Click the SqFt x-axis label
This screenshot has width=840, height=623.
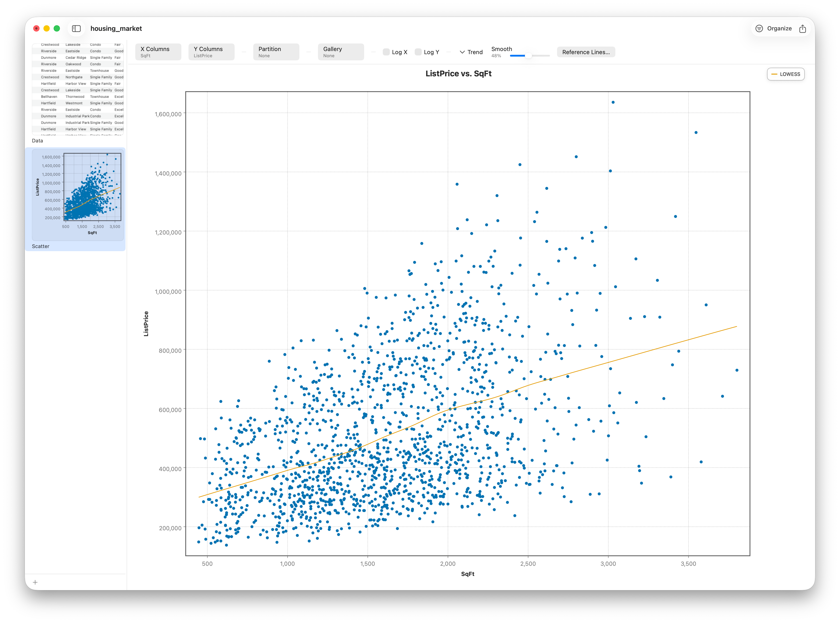[468, 574]
